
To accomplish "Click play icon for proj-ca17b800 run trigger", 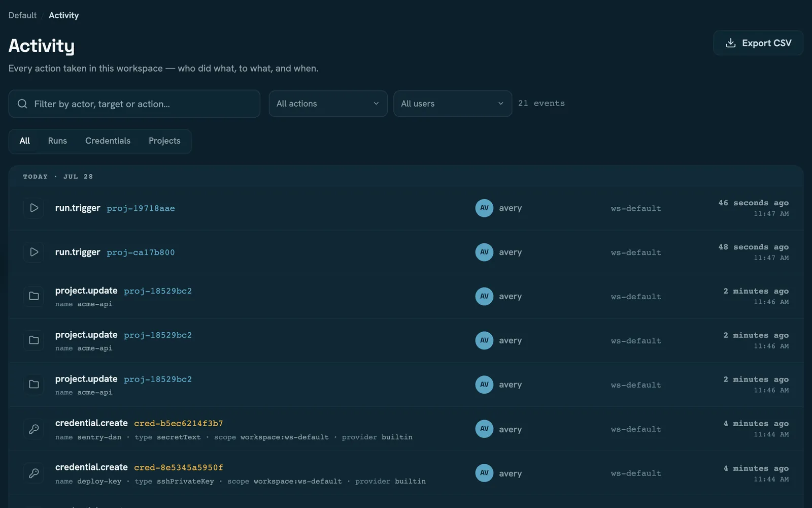I will (x=34, y=252).
